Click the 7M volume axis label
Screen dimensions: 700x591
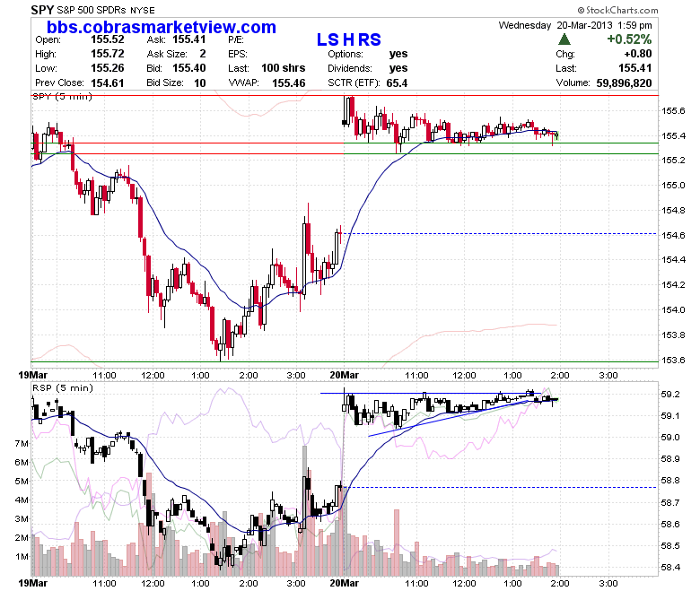click(22, 443)
